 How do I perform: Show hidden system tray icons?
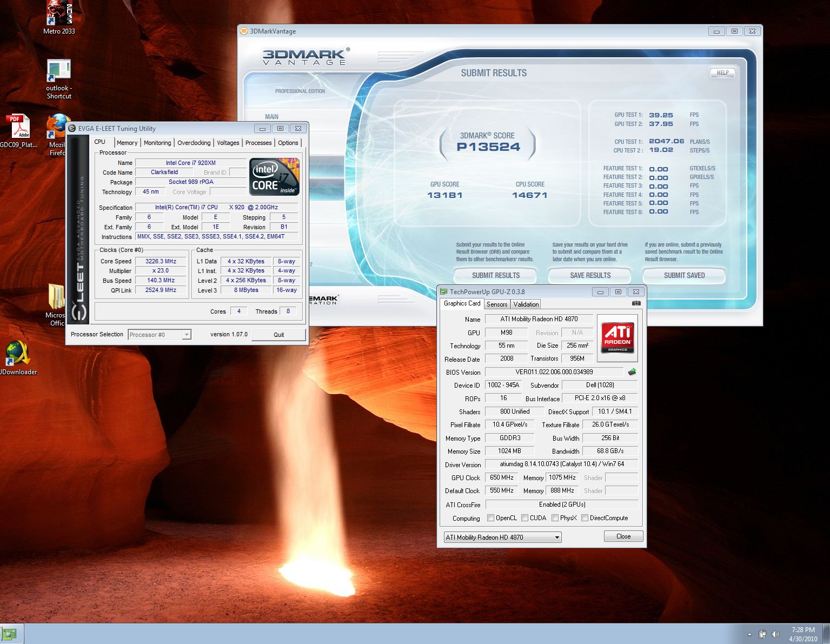click(749, 634)
